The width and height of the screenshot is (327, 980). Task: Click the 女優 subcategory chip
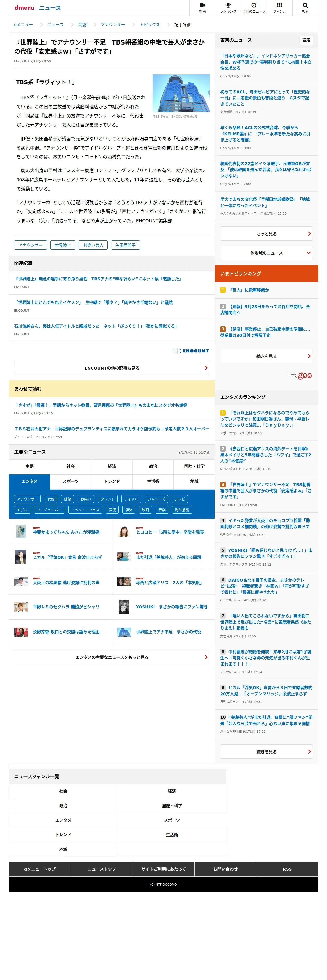pos(51,499)
